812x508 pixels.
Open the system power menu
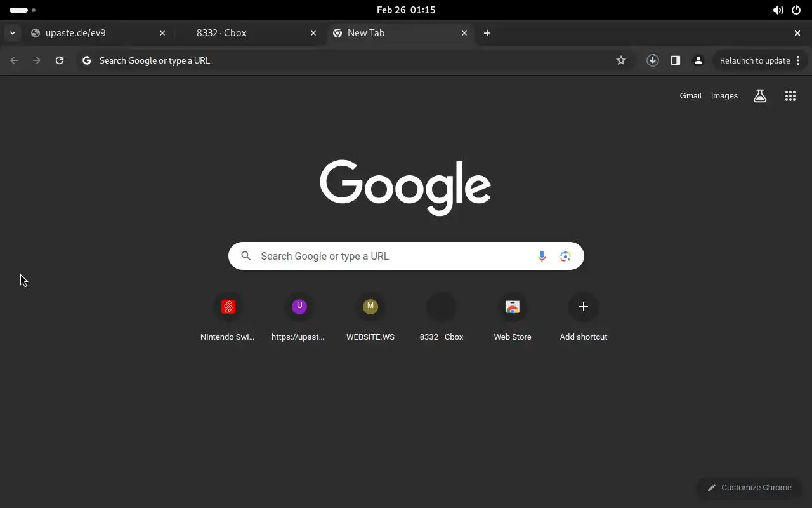pyautogui.click(x=796, y=10)
